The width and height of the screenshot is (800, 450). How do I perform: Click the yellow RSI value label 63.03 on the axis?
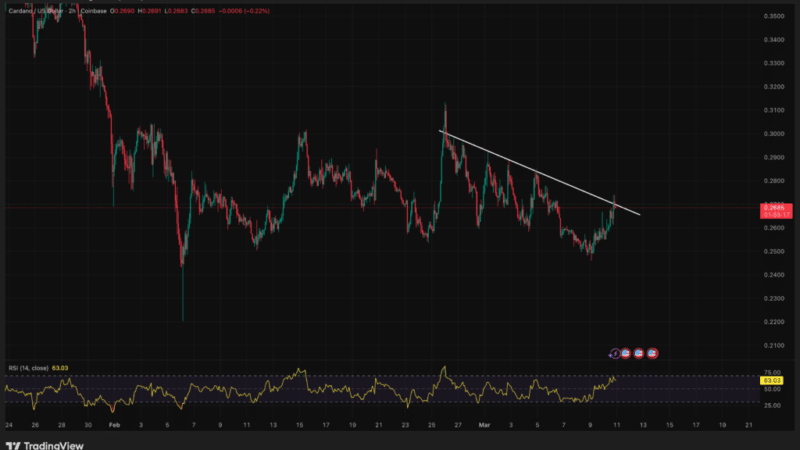coord(771,381)
